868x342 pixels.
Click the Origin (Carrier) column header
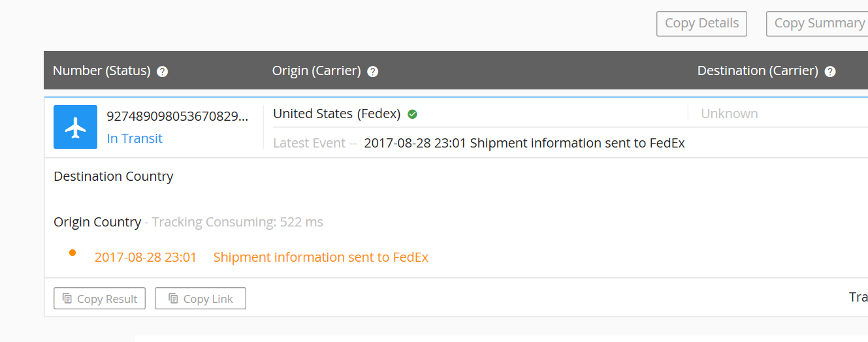point(317,70)
